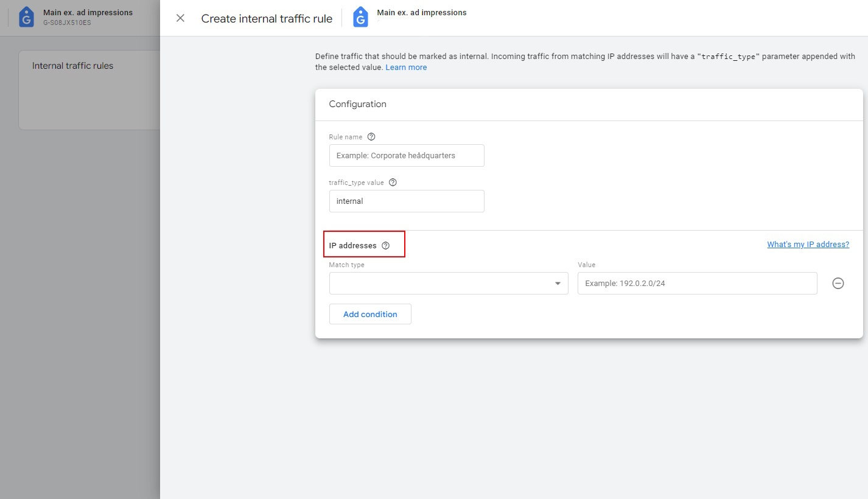Switch to the Internal traffic rules panel

pos(72,65)
